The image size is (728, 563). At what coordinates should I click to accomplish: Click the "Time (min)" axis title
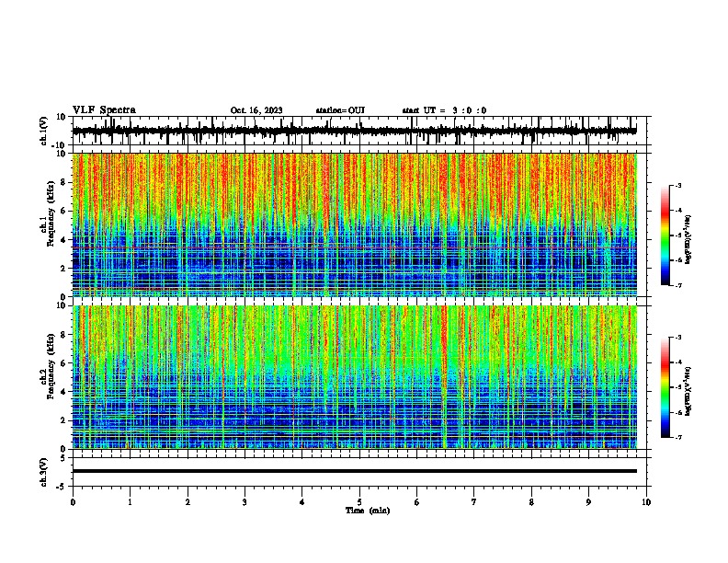[368, 511]
